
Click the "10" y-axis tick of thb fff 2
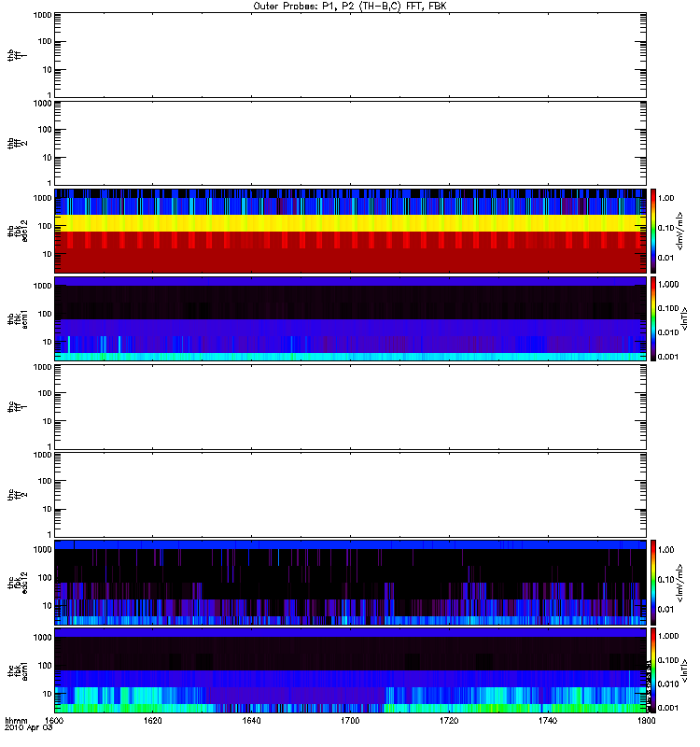click(48, 158)
